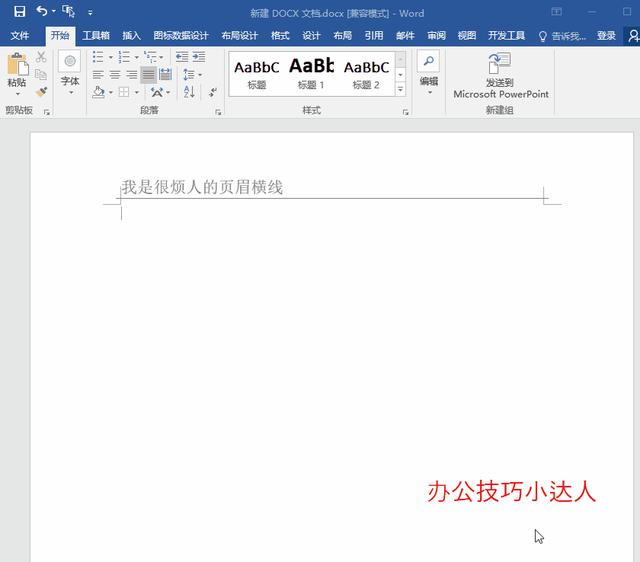Click the Format Painter brush icon
Viewport: 640px width, 562px height.
[x=41, y=92]
